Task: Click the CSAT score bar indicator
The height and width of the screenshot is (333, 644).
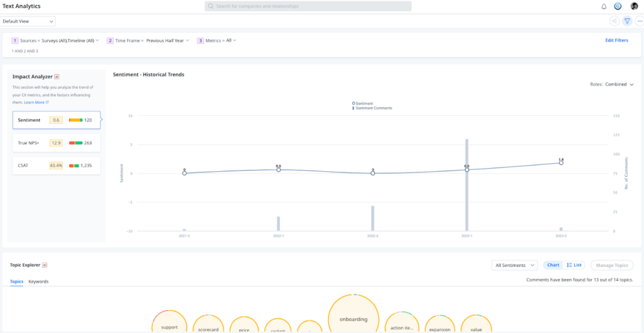Action: click(74, 166)
